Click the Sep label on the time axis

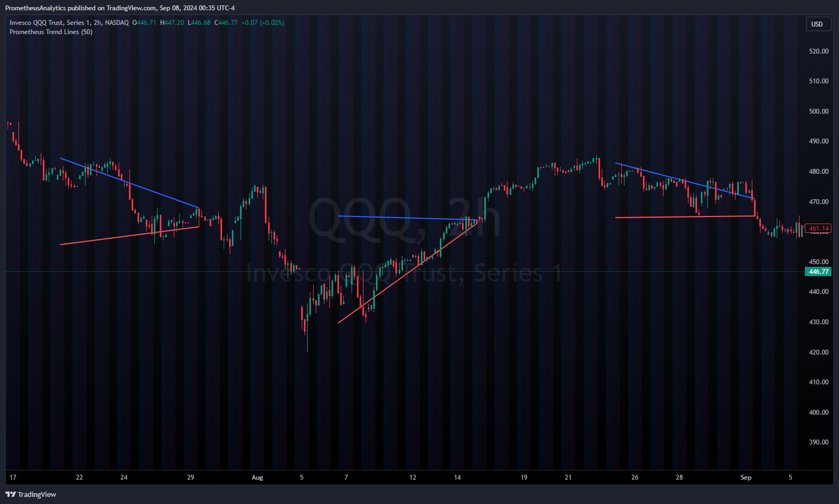(746, 477)
